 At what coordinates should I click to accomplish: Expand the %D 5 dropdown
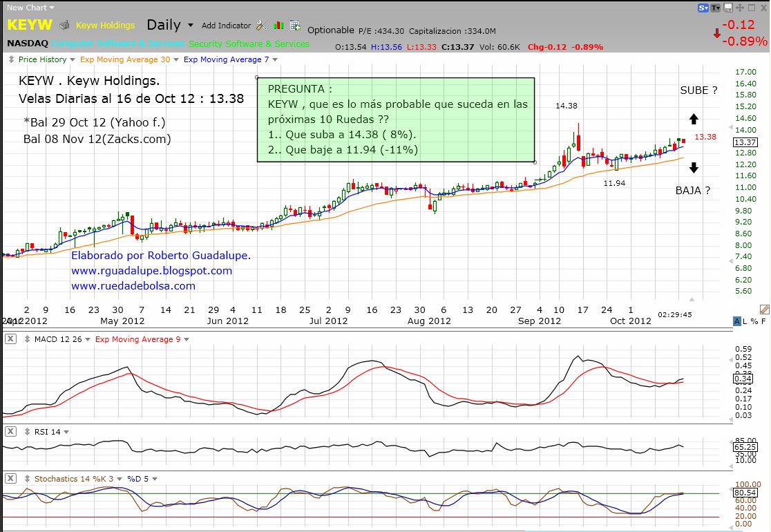(x=154, y=479)
